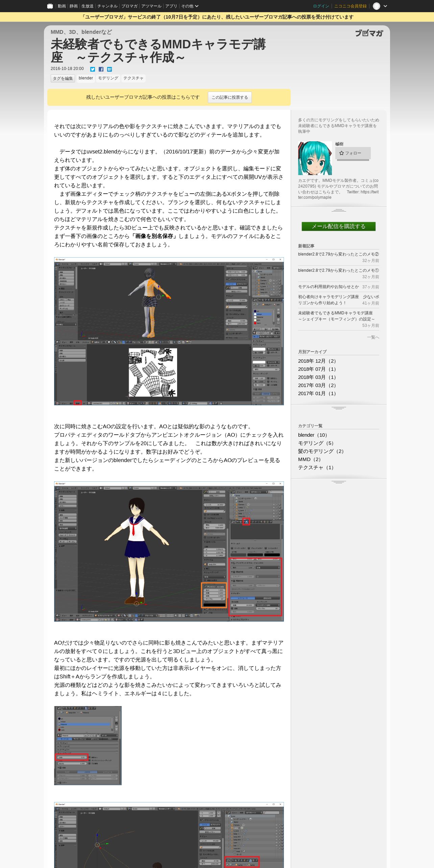Click the author name 槭樹
This screenshot has height=868, width=434.
tap(339, 144)
